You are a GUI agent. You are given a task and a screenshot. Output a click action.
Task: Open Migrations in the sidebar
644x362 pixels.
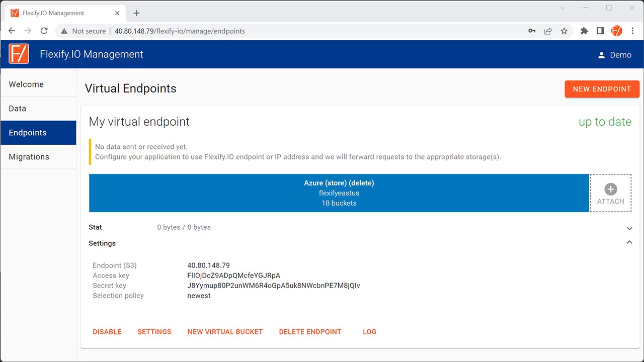coord(38,157)
